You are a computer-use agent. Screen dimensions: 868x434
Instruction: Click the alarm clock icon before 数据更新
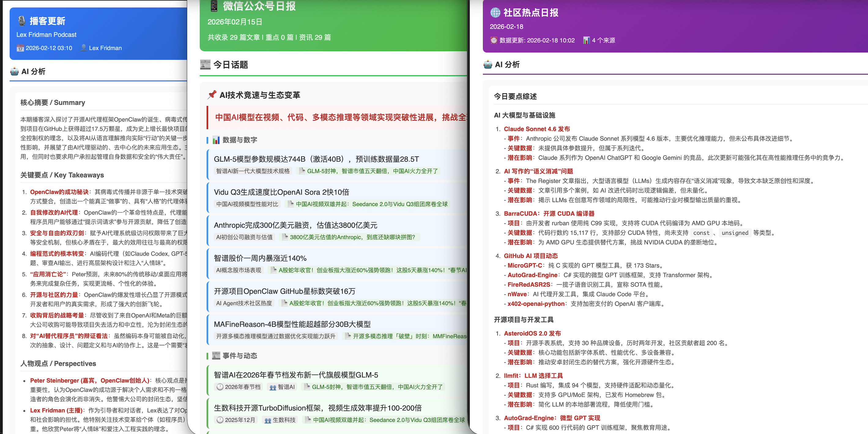(x=494, y=40)
